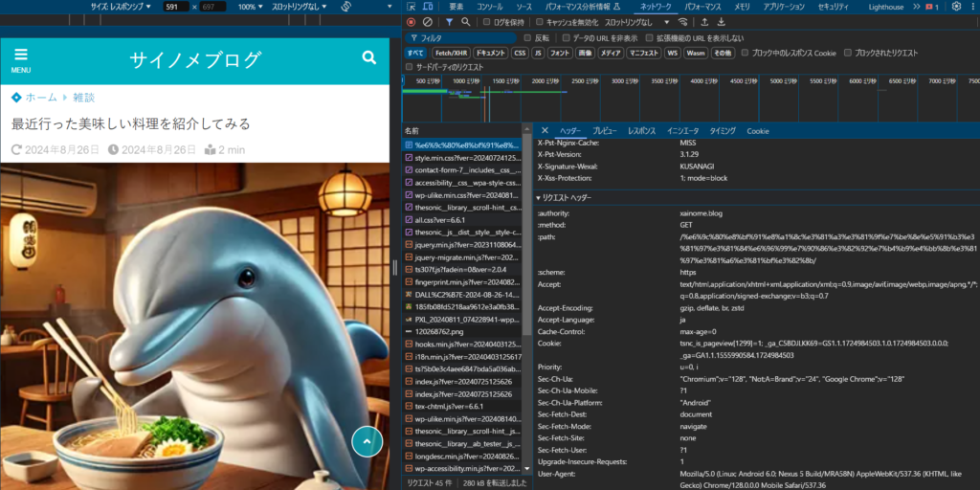Show more DevTools tabs with double chevron
980x490 pixels.
pyautogui.click(x=916, y=7)
